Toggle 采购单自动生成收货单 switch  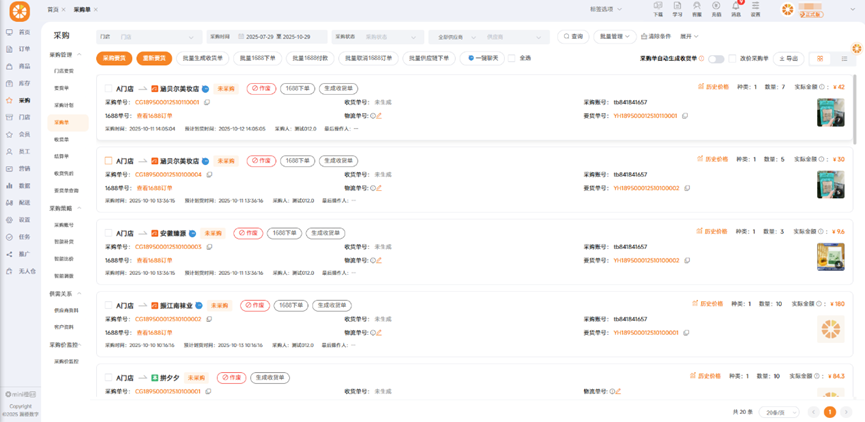pyautogui.click(x=716, y=59)
